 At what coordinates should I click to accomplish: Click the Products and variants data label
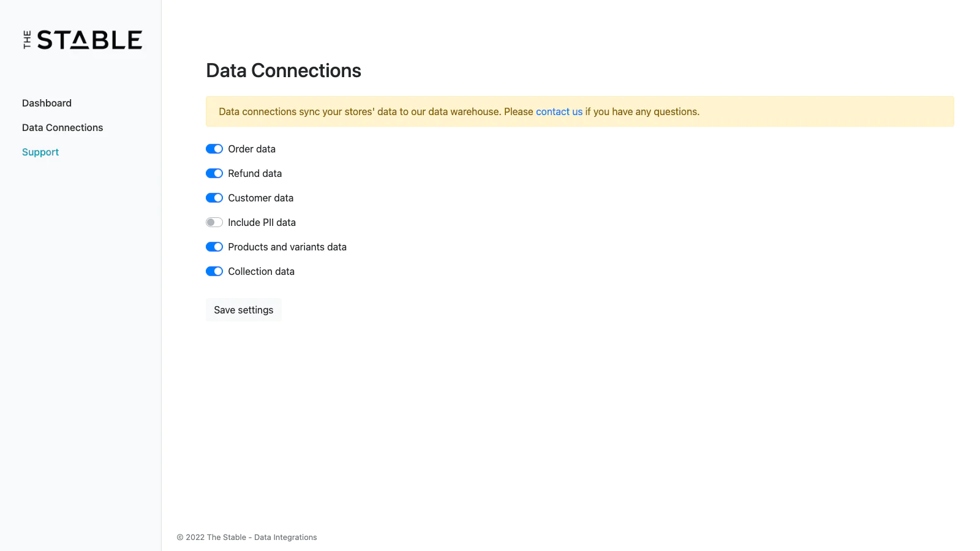pyautogui.click(x=287, y=247)
